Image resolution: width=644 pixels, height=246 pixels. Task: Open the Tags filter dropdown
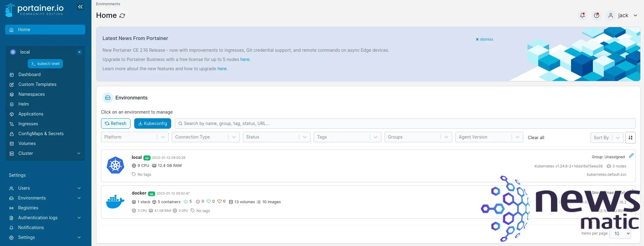click(x=347, y=137)
